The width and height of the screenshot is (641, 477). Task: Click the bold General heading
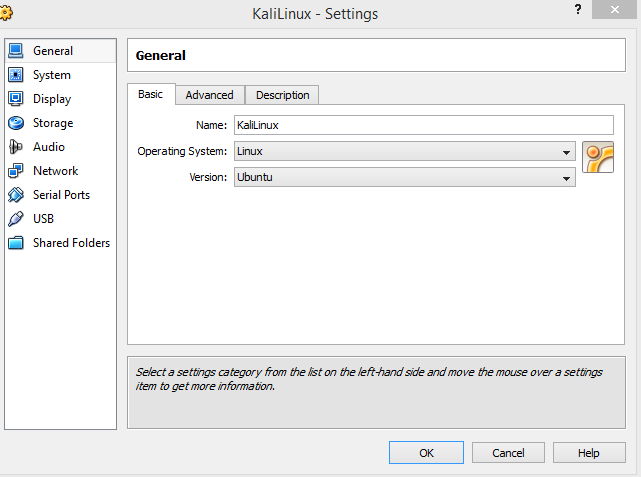coord(161,55)
